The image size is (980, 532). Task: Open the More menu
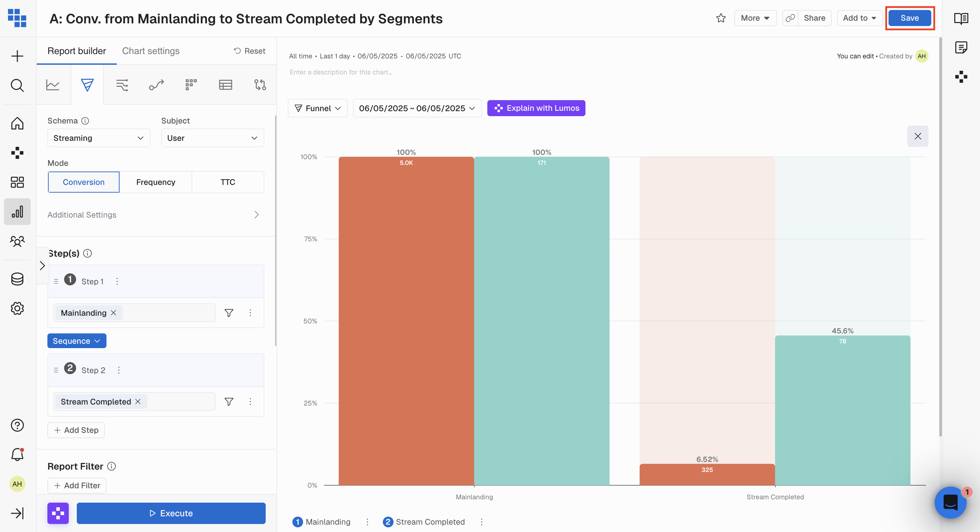[x=755, y=18]
